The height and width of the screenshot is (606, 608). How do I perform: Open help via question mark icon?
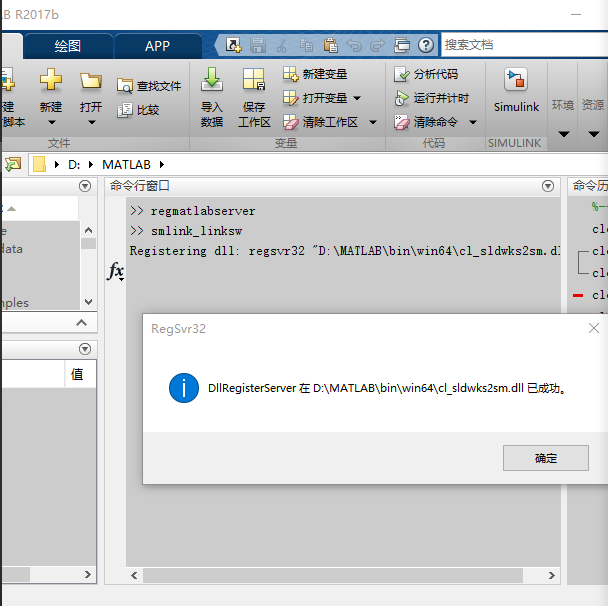(426, 45)
